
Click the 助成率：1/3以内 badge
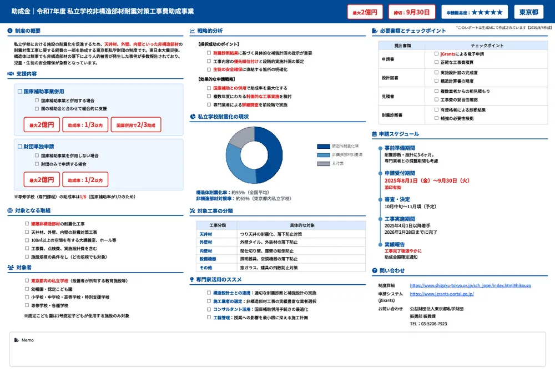click(x=85, y=124)
